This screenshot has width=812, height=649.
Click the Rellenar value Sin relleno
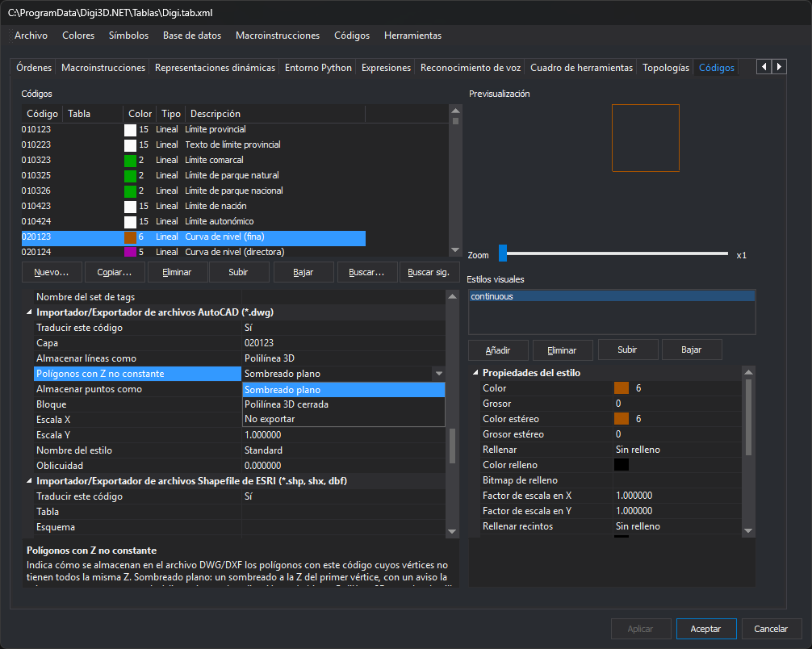tap(677, 450)
